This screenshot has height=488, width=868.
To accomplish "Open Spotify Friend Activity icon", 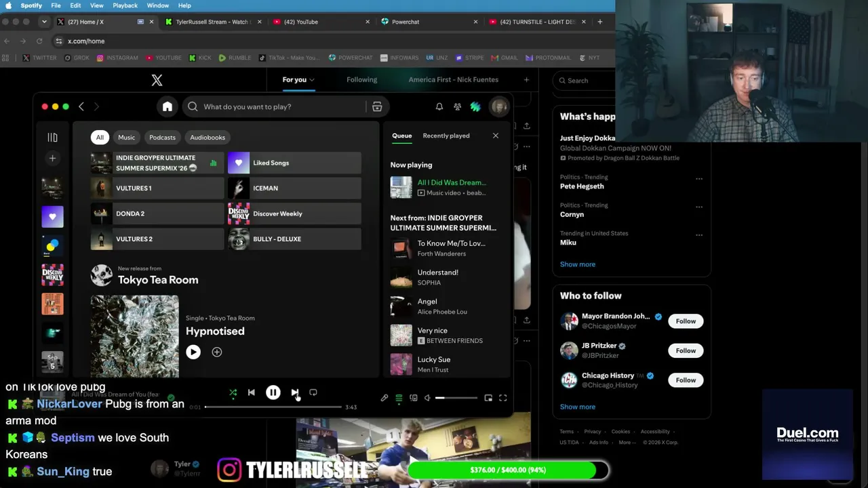I will 458,106.
